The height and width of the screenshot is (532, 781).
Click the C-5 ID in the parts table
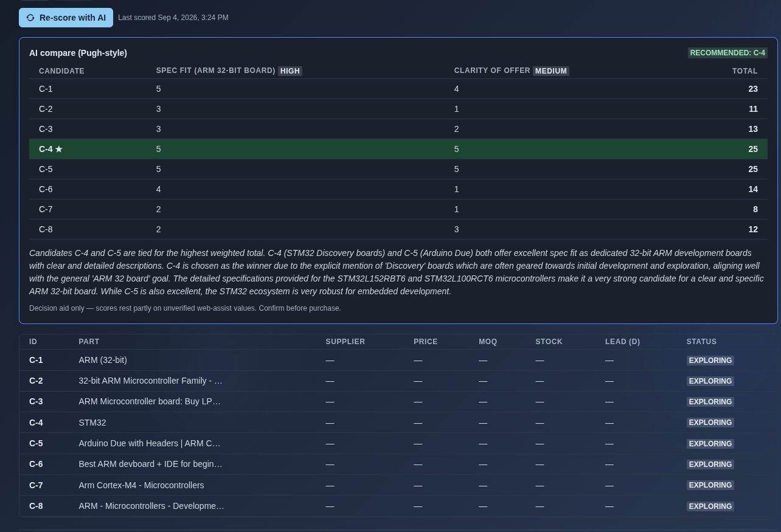[36, 443]
